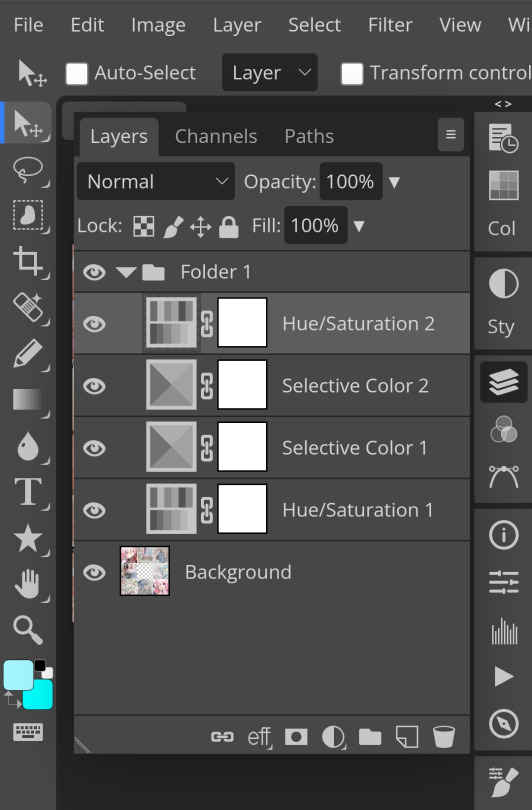Collapse the Folder 1 group
The image size is (532, 810).
(126, 272)
